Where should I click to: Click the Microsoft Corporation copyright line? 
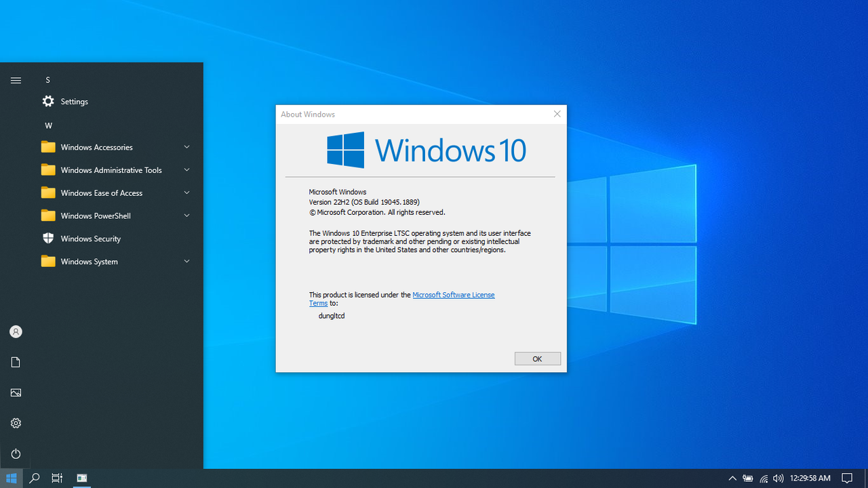377,212
